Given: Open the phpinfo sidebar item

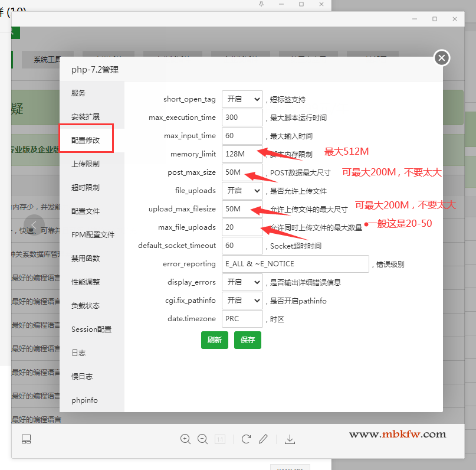Looking at the screenshot, I should point(84,400).
